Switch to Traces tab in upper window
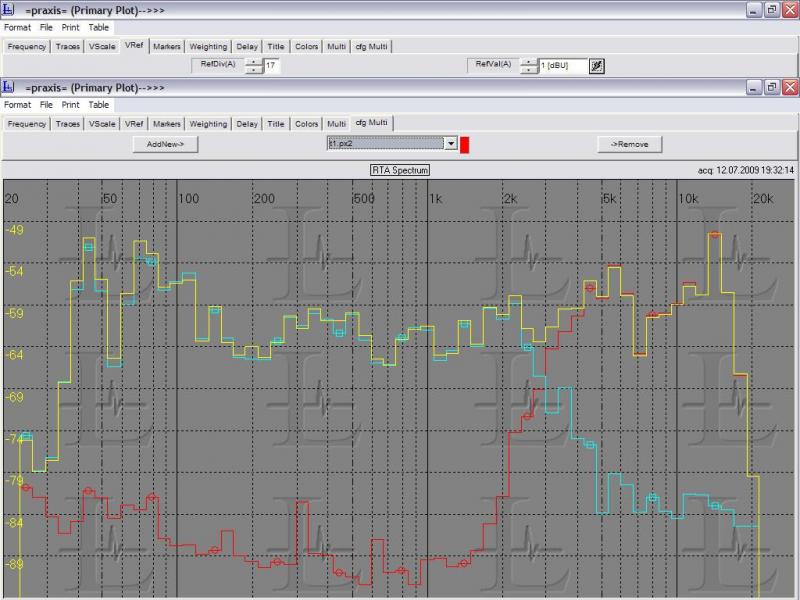Image resolution: width=800 pixels, height=600 pixels. pyautogui.click(x=68, y=46)
